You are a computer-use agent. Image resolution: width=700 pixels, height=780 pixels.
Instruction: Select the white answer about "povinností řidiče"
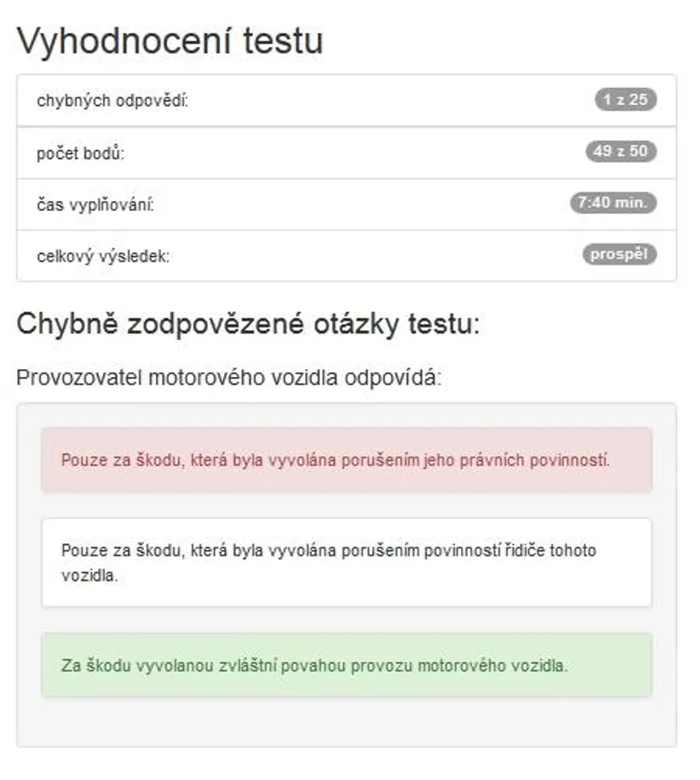[x=347, y=562]
